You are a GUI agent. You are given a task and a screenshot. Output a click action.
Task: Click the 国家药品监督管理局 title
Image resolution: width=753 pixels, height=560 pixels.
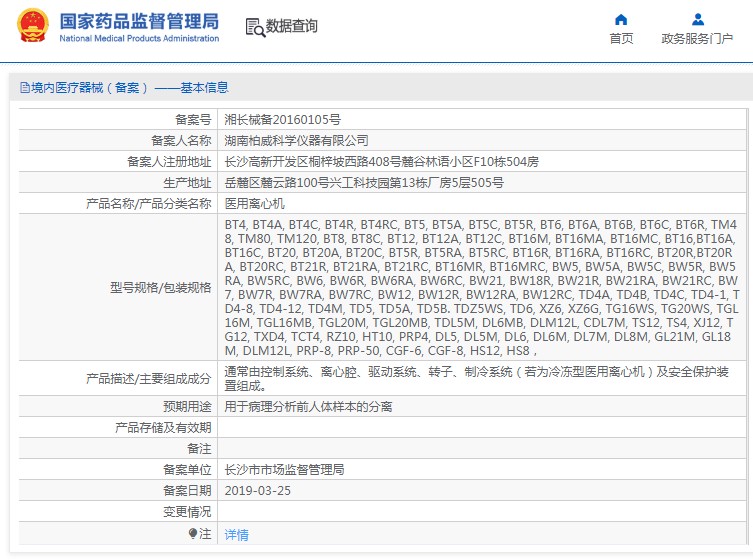click(x=139, y=22)
